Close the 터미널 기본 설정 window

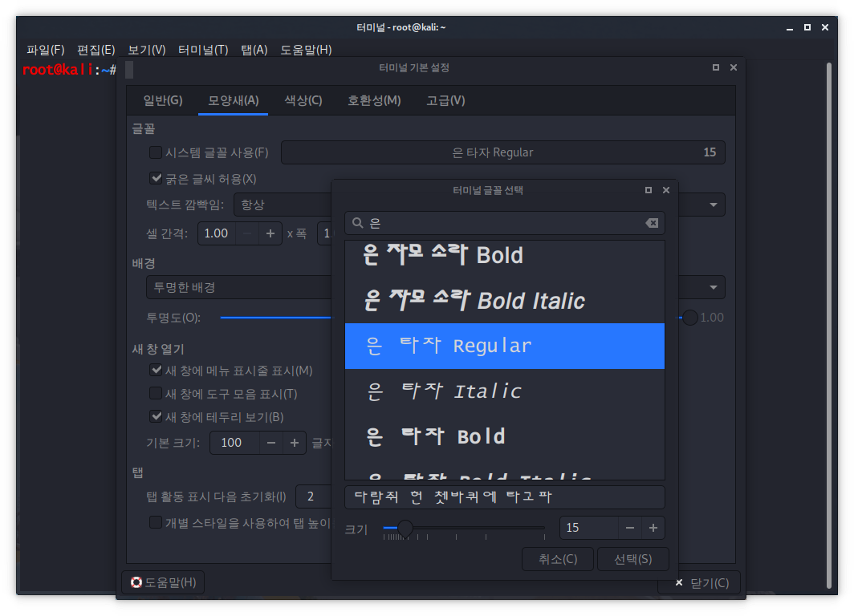[733, 67]
